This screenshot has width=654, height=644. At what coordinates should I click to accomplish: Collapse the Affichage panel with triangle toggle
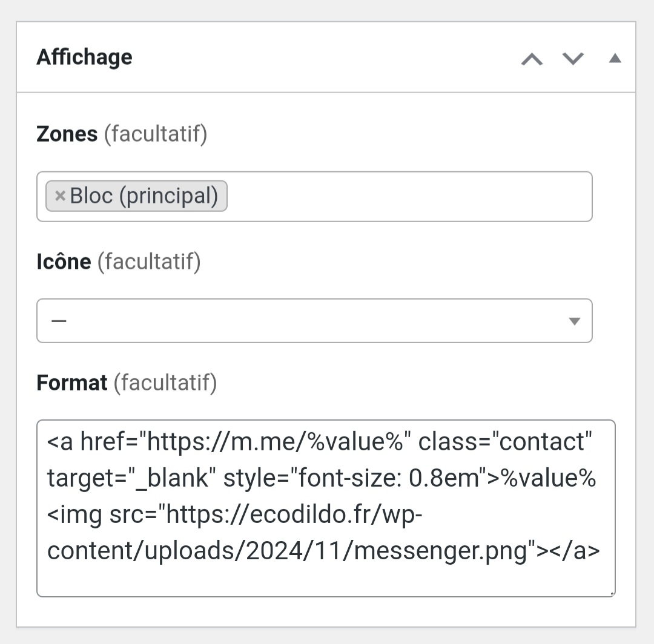[615, 58]
